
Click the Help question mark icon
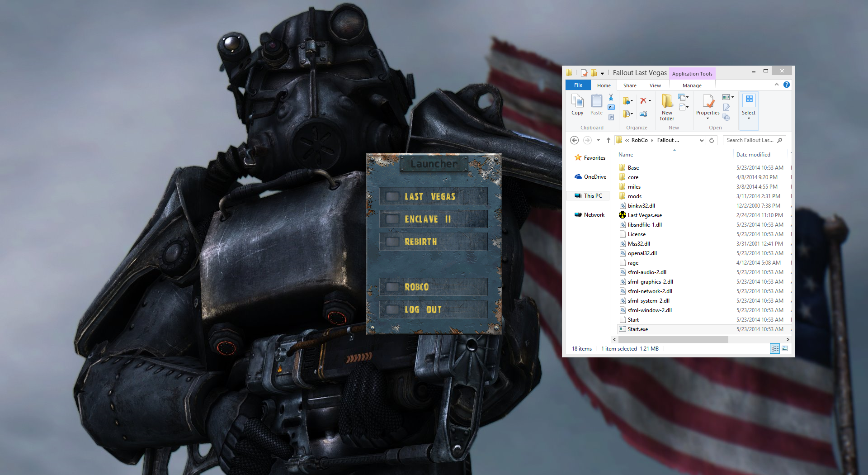pyautogui.click(x=787, y=85)
